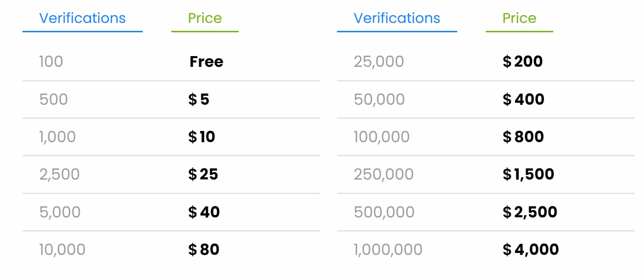Choose the $25 price option
The image size is (644, 276).
point(203,174)
